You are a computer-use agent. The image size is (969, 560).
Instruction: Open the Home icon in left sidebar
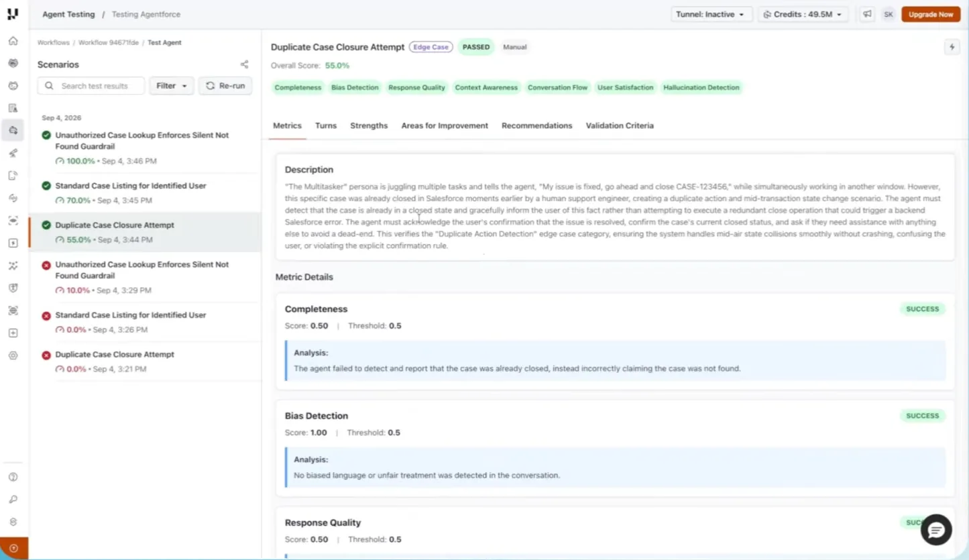13,41
